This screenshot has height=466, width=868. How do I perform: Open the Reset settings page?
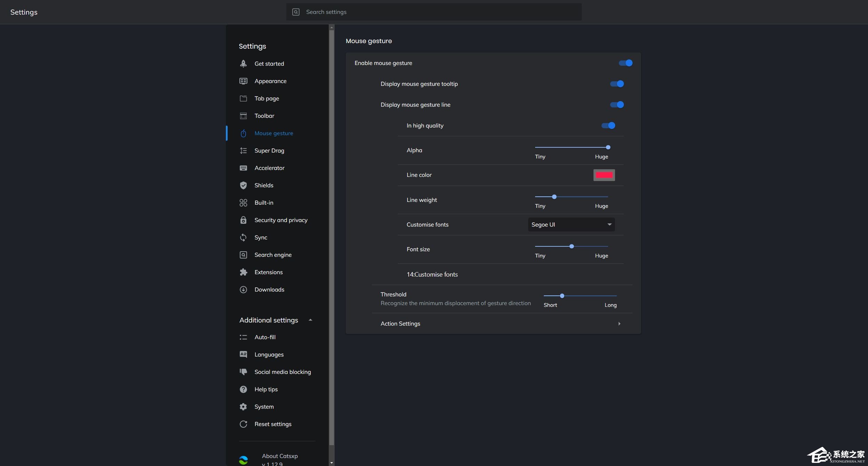tap(273, 424)
